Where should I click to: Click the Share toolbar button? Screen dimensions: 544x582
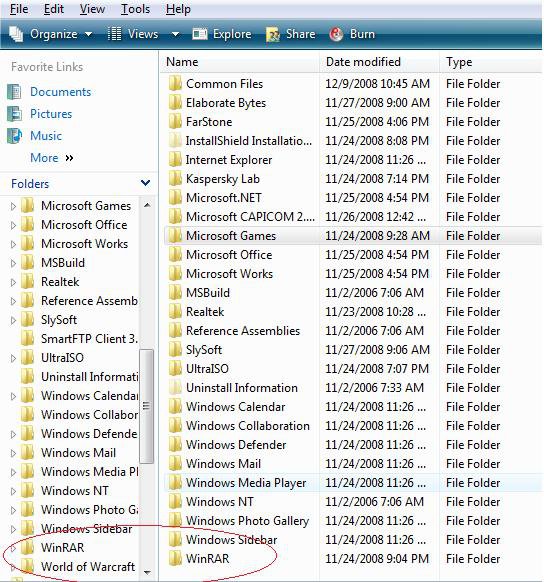pyautogui.click(x=291, y=34)
